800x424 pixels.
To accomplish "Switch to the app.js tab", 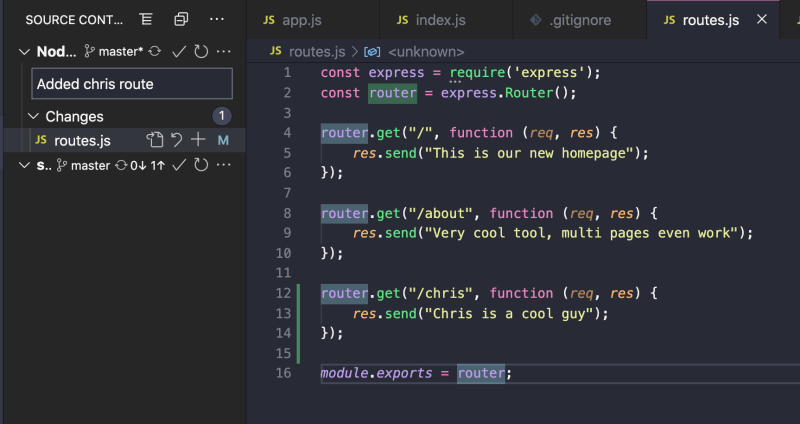I will tap(313, 20).
